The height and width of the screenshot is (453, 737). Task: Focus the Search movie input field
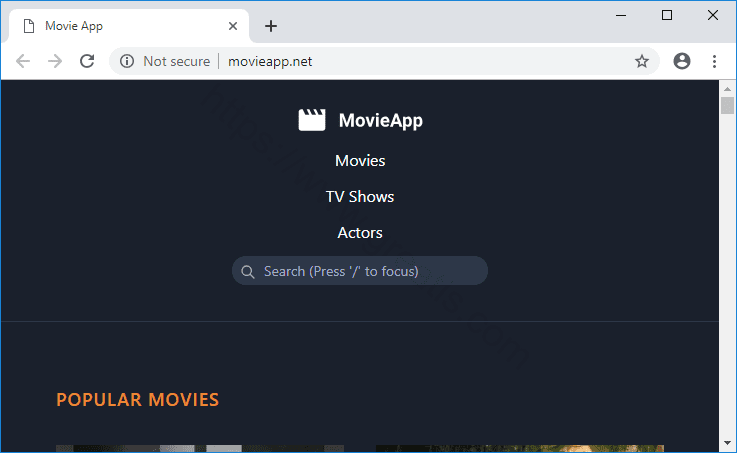pyautogui.click(x=360, y=271)
